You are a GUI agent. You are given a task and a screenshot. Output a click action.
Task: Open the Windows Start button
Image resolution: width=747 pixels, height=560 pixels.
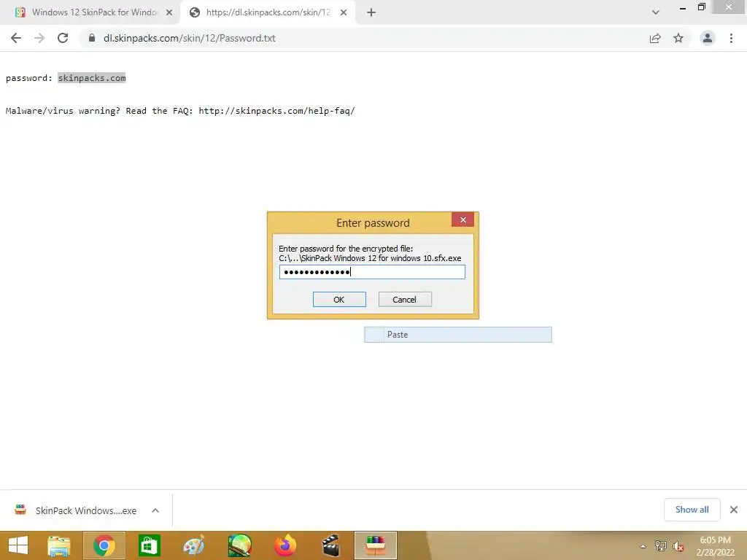18,545
